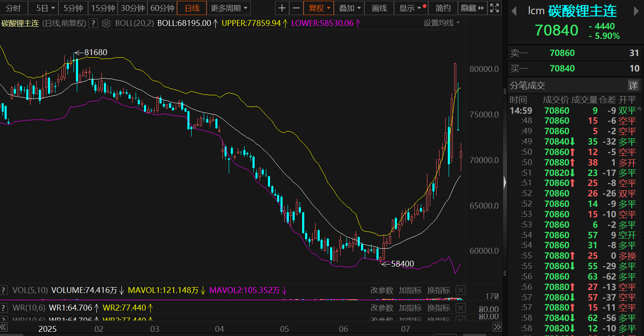
Task: Close the VOL indicator panel
Action: 460,290
